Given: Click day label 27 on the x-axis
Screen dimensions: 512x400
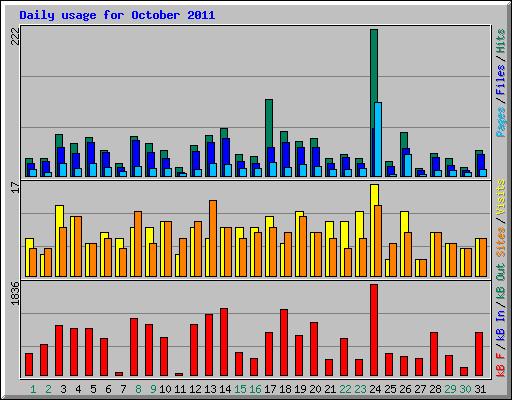Looking at the screenshot, I should tap(420, 389).
